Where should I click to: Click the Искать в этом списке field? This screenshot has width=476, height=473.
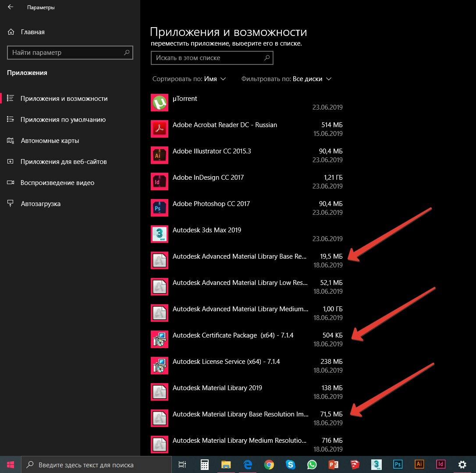212,58
